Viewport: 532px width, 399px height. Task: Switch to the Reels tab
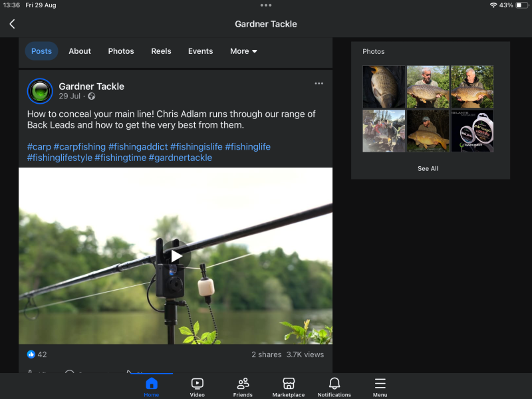(161, 51)
